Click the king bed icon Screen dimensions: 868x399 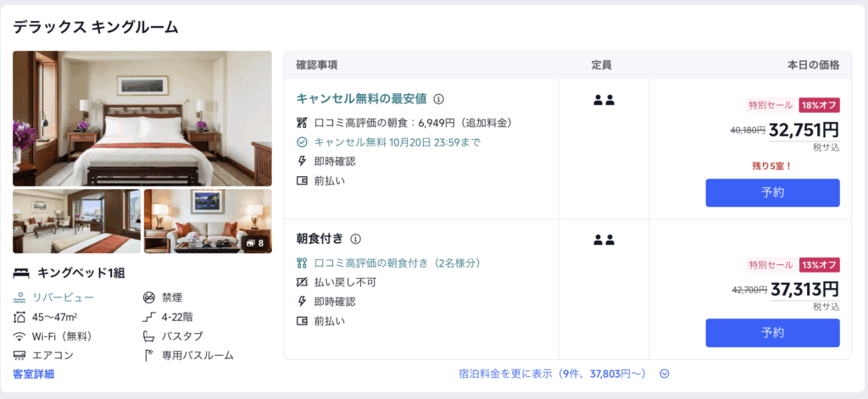pos(21,273)
